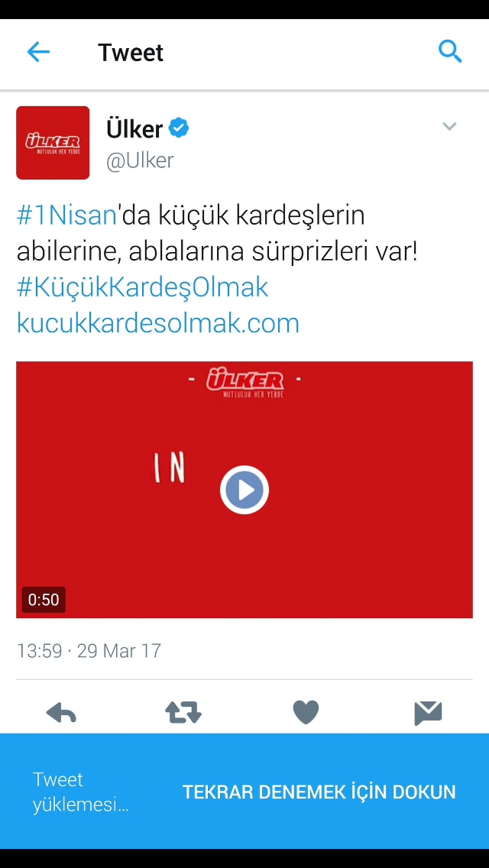The width and height of the screenshot is (489, 868).
Task: Open the @Ulker handle
Action: click(140, 160)
